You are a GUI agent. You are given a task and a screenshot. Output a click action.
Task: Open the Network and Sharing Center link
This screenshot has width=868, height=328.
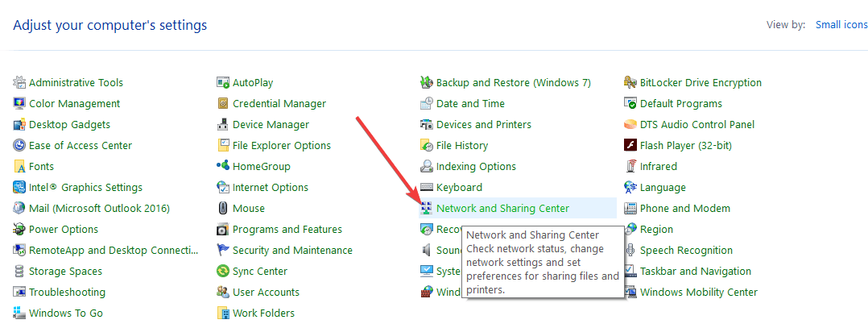502,209
